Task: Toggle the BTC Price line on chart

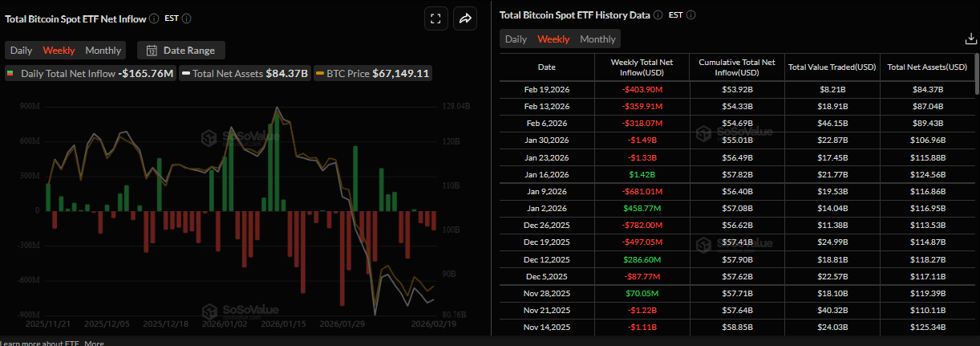Action: click(374, 73)
